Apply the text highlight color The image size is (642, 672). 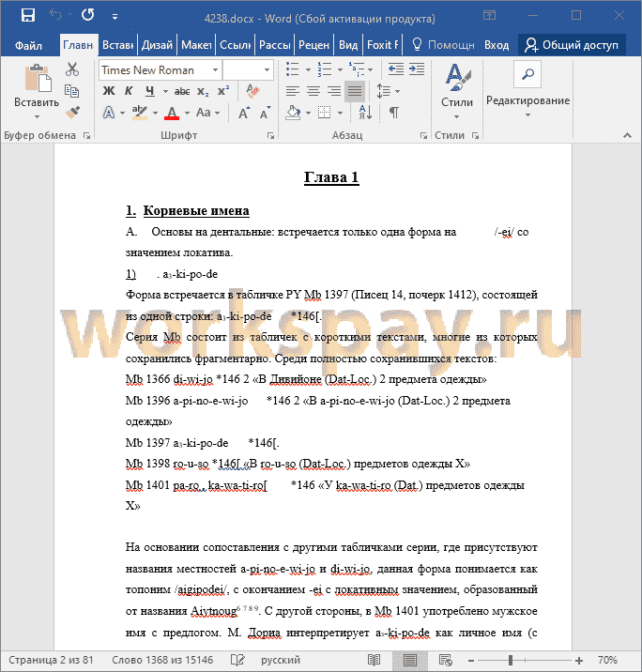point(139,113)
